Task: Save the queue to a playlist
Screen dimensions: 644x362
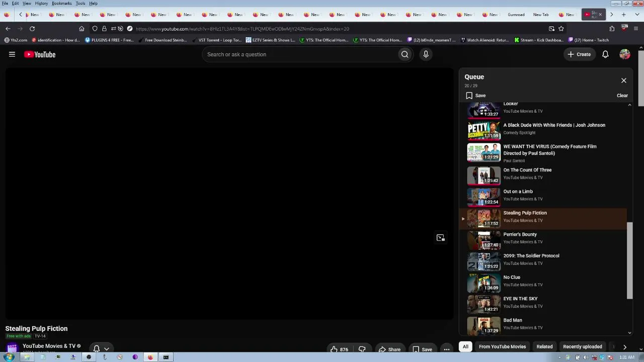Action: 475,96
